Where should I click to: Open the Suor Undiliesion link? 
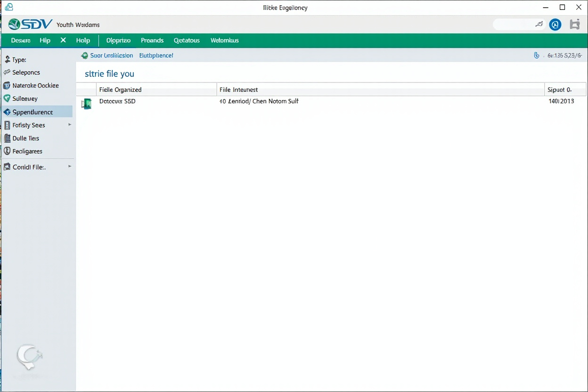[112, 56]
